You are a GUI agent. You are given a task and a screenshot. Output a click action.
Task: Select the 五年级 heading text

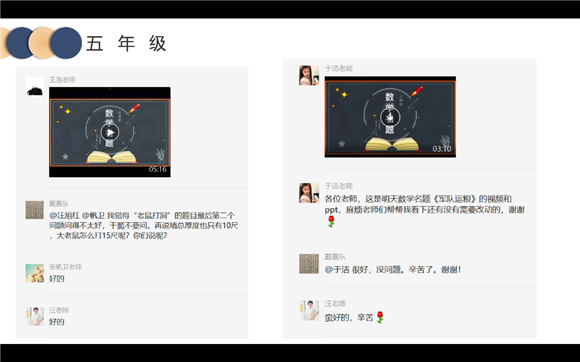pos(126,44)
